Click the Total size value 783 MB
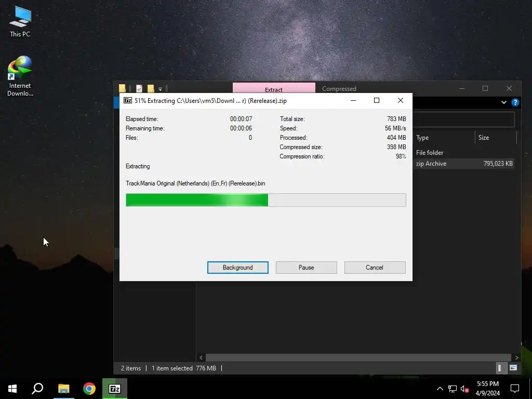The height and width of the screenshot is (399, 532). pos(396,119)
